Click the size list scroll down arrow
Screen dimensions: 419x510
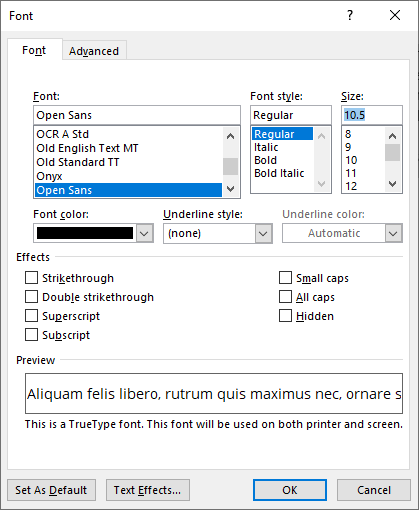click(393, 184)
